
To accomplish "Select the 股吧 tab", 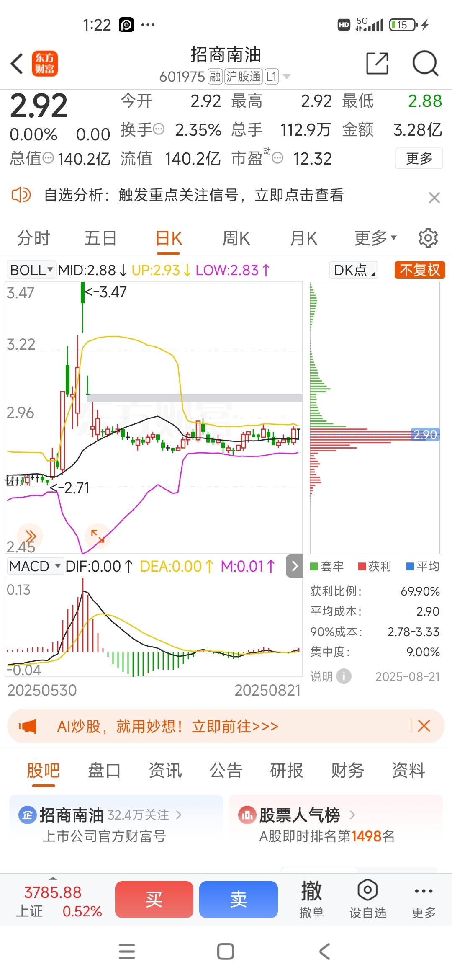I will (44, 771).
